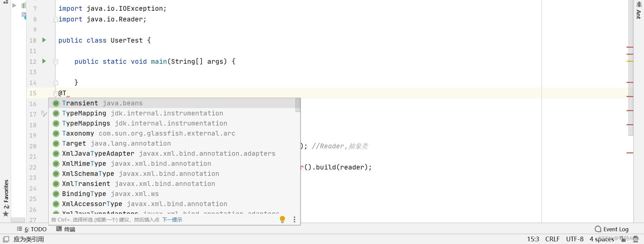This screenshot has width=644, height=244.
Task: Click 应为类引用 status message
Action: click(x=29, y=239)
